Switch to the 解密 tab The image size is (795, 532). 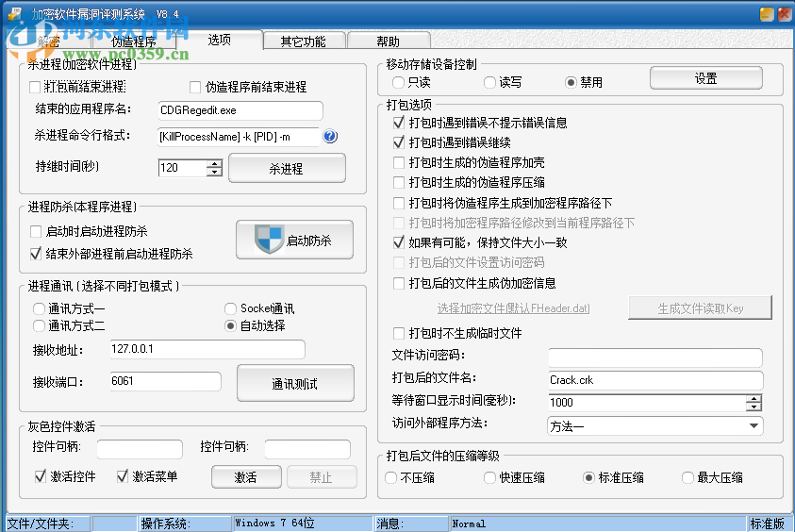pos(49,42)
